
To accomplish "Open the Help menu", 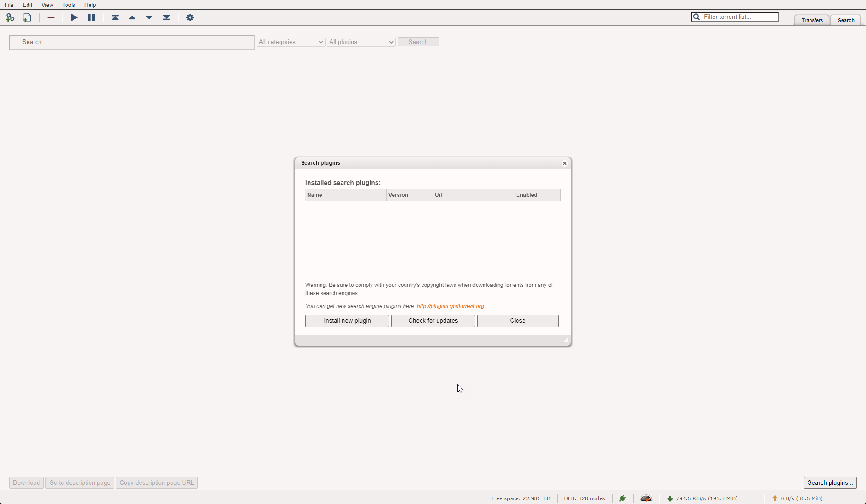I will (90, 5).
